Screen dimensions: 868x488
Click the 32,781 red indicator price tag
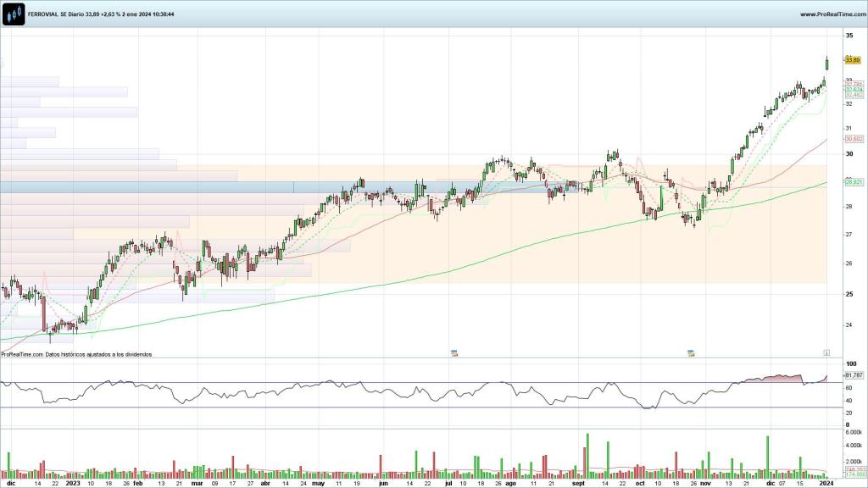(x=853, y=84)
